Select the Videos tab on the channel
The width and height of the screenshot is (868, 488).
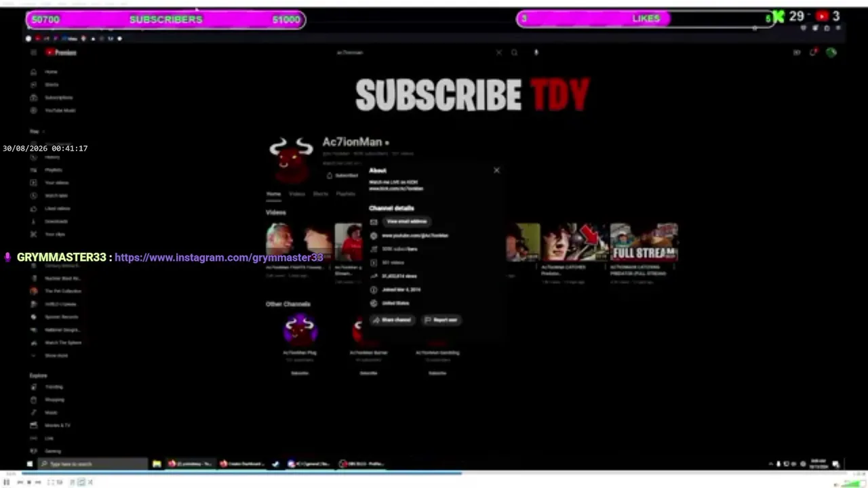tap(297, 194)
